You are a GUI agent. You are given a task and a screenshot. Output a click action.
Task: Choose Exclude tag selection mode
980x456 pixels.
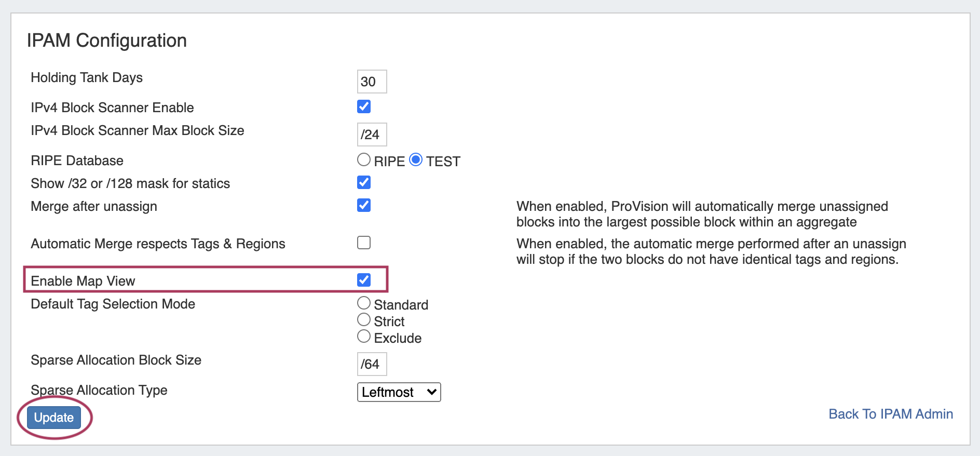[x=364, y=336]
